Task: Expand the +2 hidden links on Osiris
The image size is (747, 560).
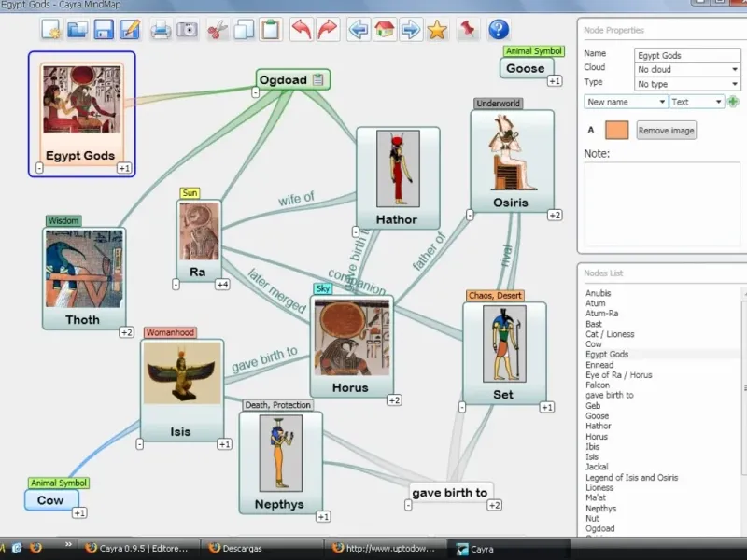Action: 555,216
